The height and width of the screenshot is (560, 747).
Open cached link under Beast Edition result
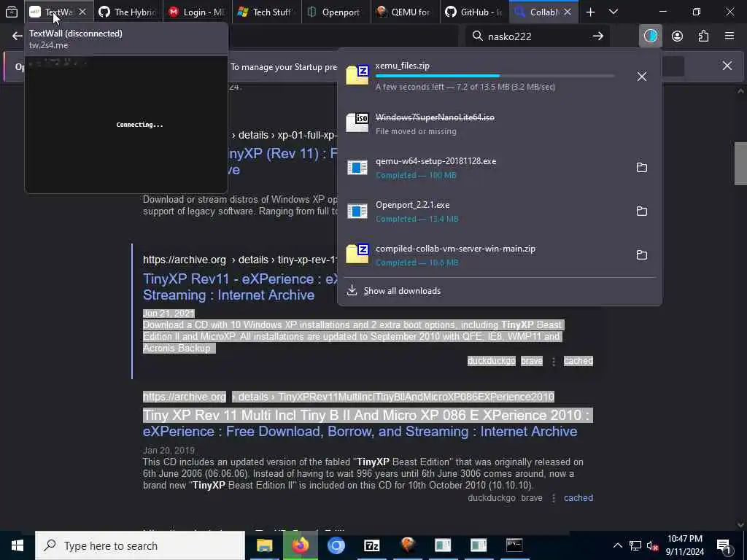[x=578, y=497]
